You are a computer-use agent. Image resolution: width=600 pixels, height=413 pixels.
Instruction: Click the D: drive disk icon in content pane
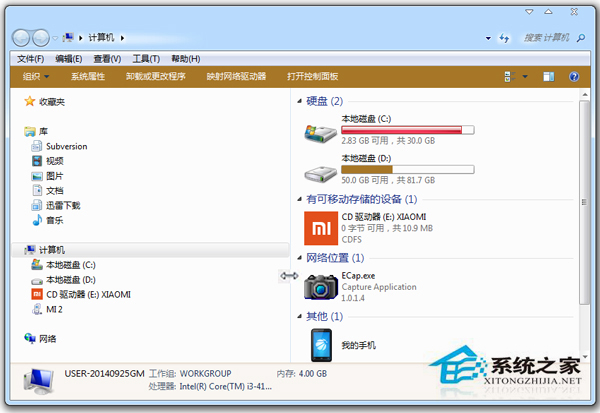click(x=321, y=174)
